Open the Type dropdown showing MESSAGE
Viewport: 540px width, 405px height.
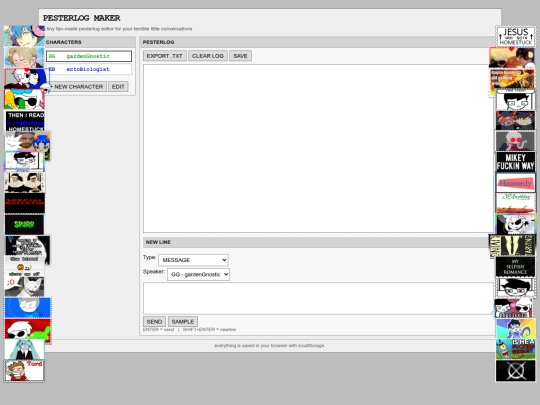pyautogui.click(x=193, y=260)
